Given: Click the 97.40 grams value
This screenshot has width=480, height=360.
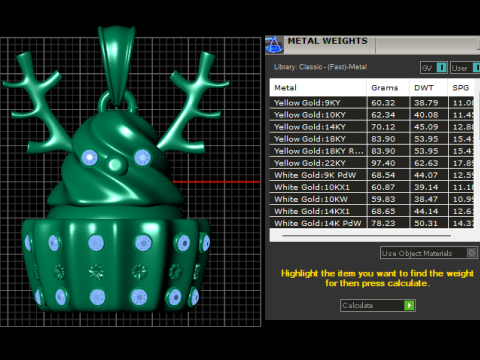Looking at the screenshot, I should tap(383, 163).
